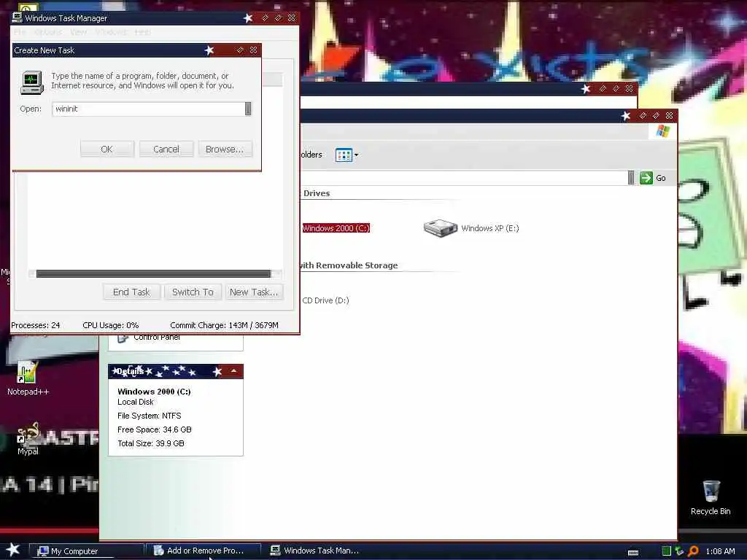The image size is (747, 560).
Task: Click the green Task Manager CPU tray icon
Action: [667, 551]
